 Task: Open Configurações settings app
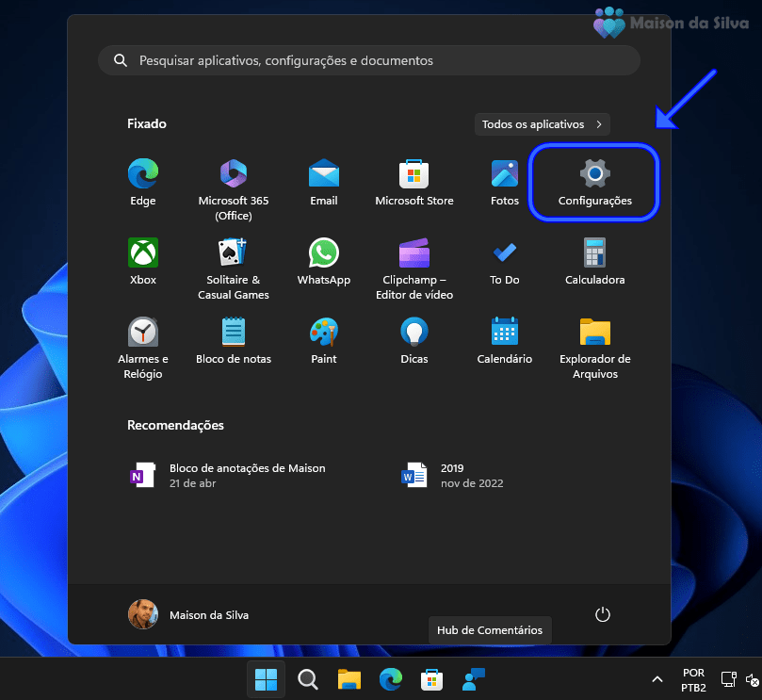tap(595, 182)
